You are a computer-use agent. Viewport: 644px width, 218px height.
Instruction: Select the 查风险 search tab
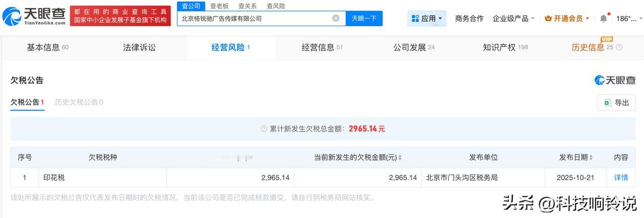coord(276,6)
